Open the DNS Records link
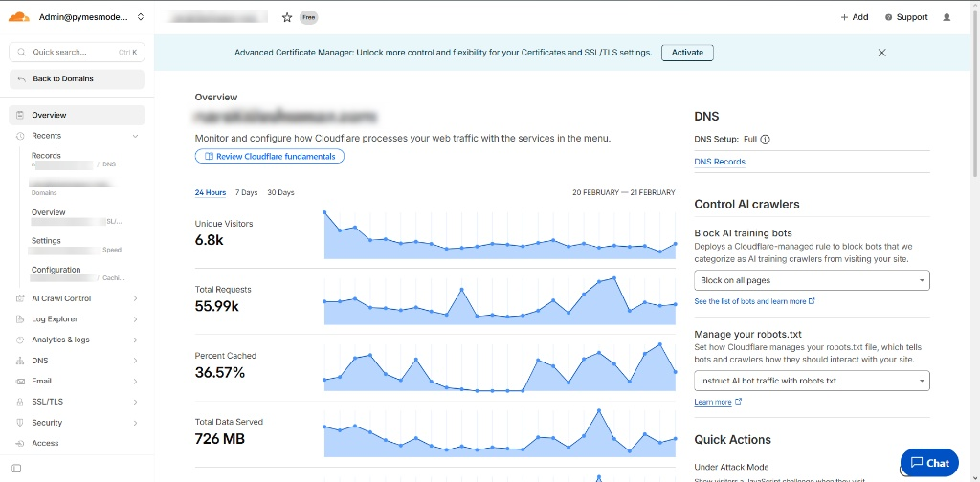 pos(719,162)
